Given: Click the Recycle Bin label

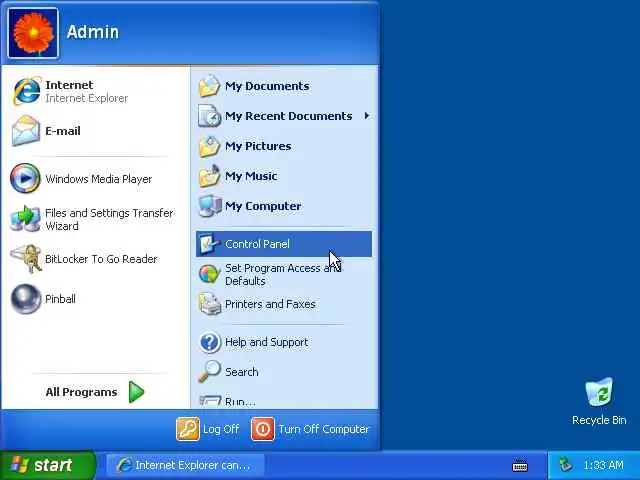Looking at the screenshot, I should point(599,420).
